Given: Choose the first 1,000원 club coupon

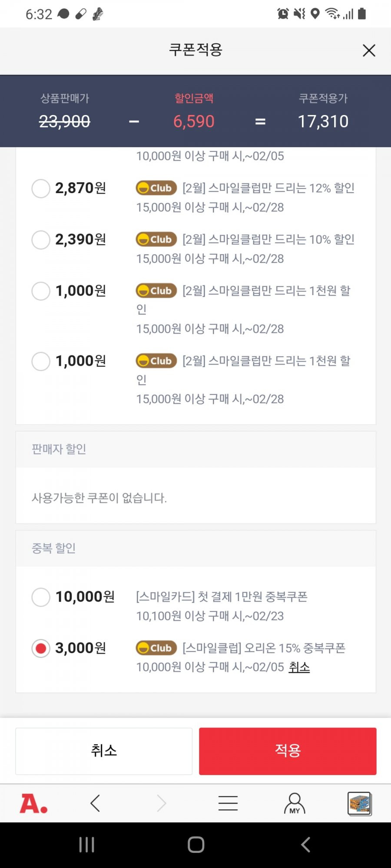Looking at the screenshot, I should tap(41, 291).
